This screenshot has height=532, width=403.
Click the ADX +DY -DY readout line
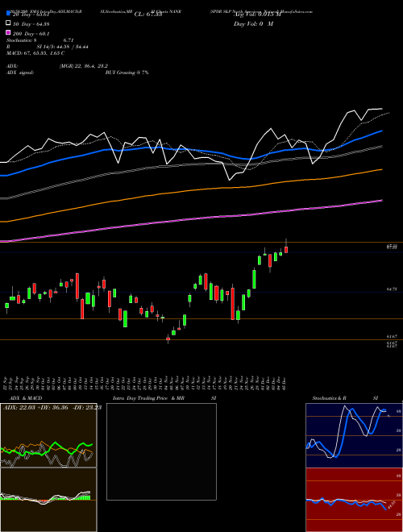(x=52, y=407)
